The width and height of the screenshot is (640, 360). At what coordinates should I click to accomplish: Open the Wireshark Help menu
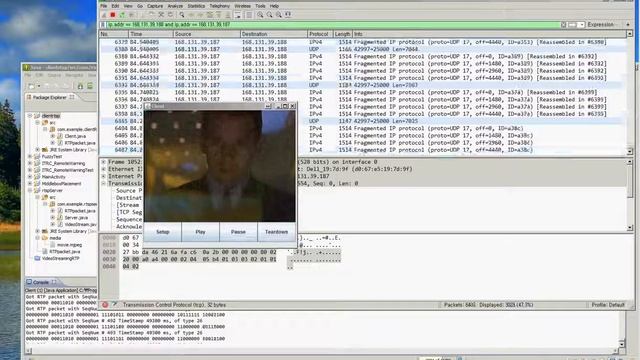274,6
